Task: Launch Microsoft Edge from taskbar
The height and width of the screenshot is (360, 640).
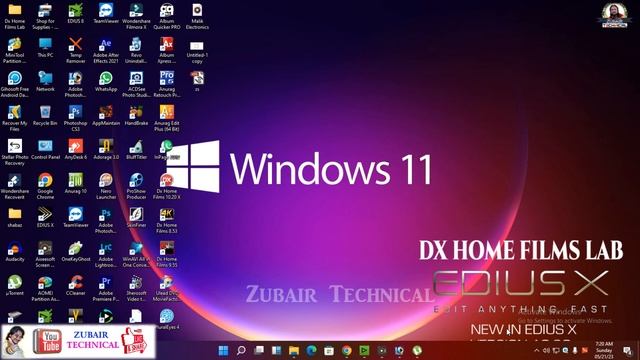Action: [x=311, y=351]
